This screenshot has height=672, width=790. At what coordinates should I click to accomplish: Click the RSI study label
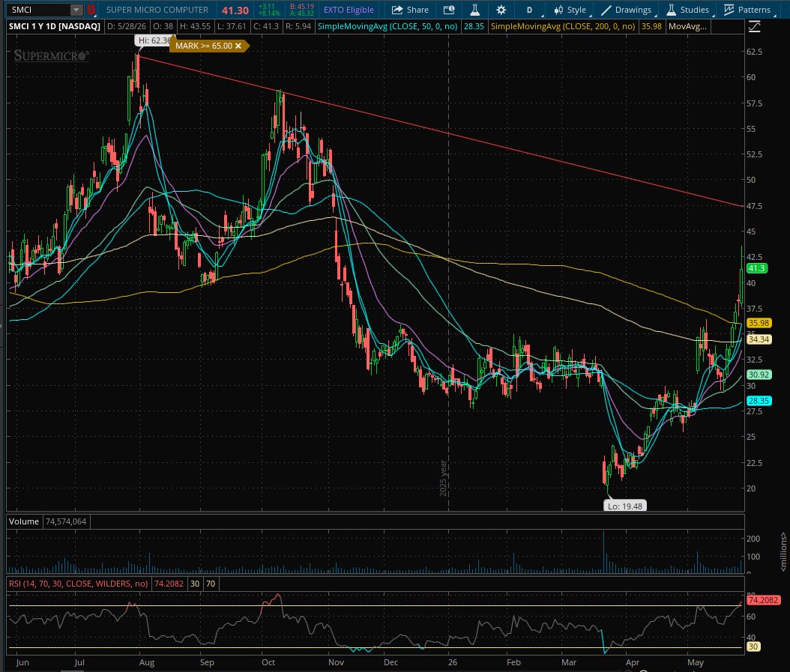pyautogui.click(x=78, y=584)
